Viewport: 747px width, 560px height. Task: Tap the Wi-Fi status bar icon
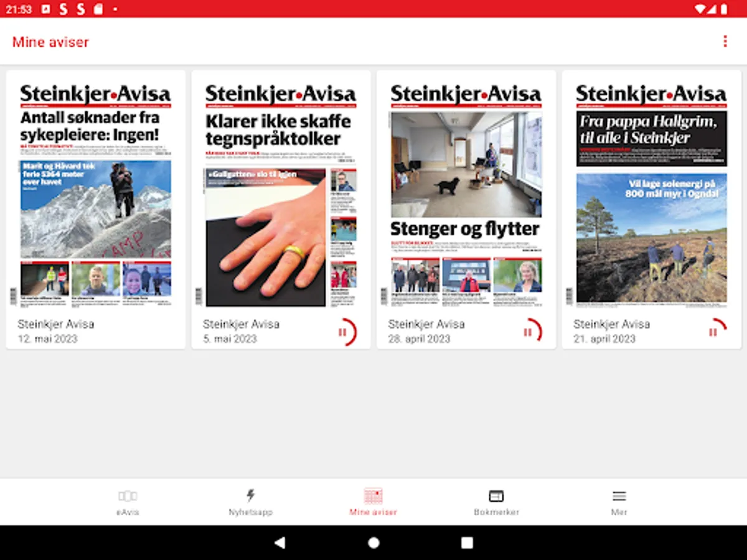click(702, 9)
